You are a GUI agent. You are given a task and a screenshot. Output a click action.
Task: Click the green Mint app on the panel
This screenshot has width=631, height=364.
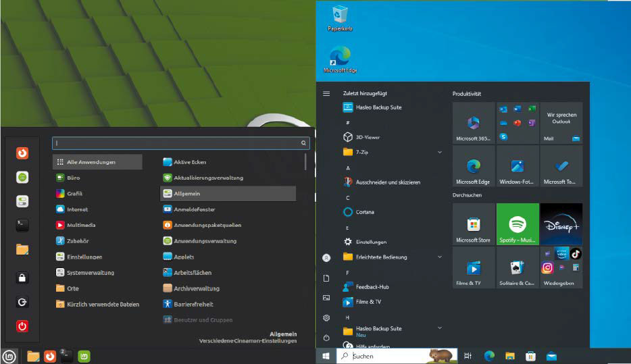pyautogui.click(x=84, y=357)
